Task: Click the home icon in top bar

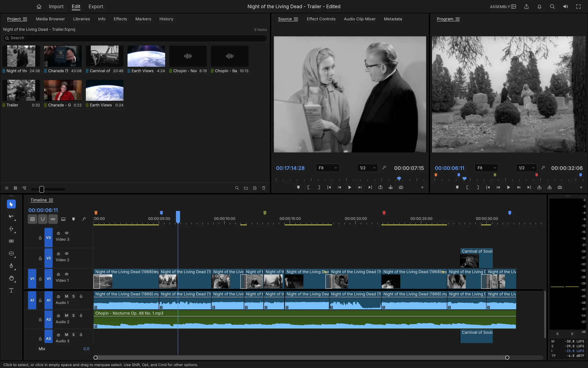Action: point(39,7)
